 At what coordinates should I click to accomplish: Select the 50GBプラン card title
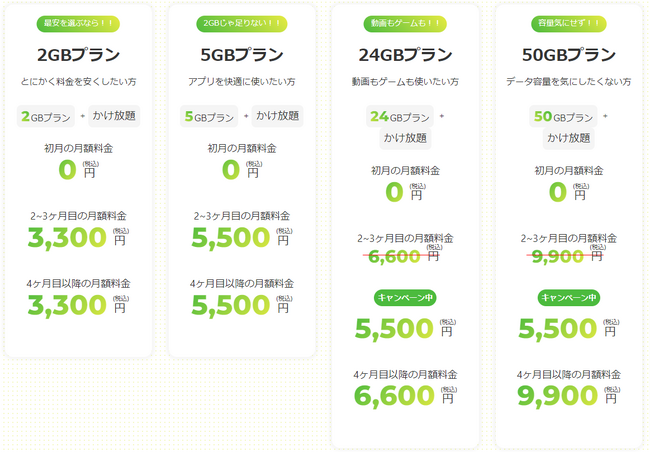click(568, 55)
